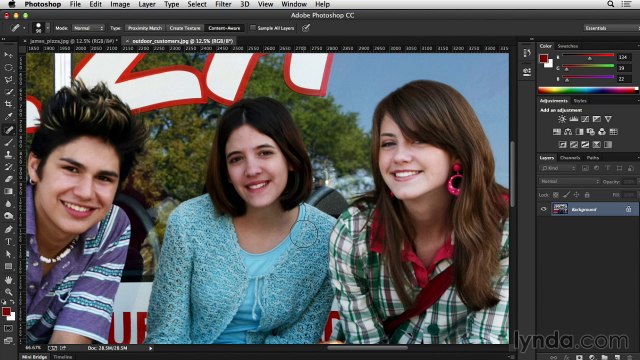This screenshot has height=360, width=640.
Task: Open Mini Bridge panel tab
Action: coord(35,357)
